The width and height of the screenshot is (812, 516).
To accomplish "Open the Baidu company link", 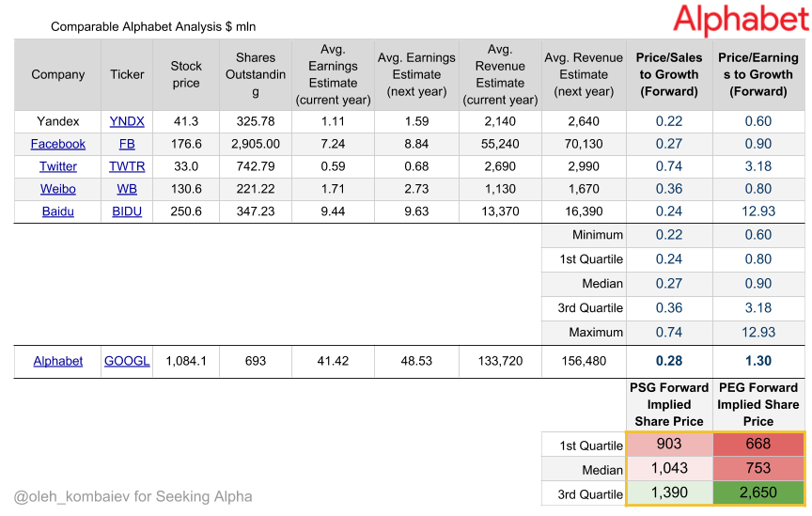I will pyautogui.click(x=58, y=211).
